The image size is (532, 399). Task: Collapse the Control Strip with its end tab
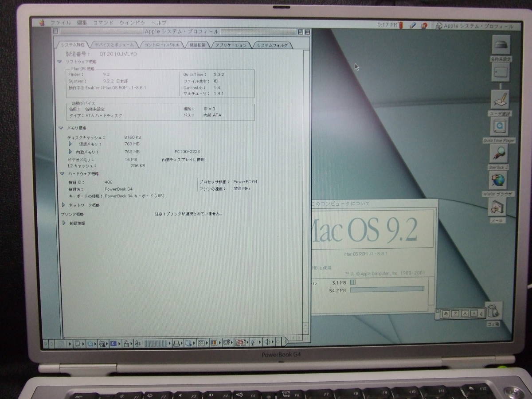[x=286, y=342]
